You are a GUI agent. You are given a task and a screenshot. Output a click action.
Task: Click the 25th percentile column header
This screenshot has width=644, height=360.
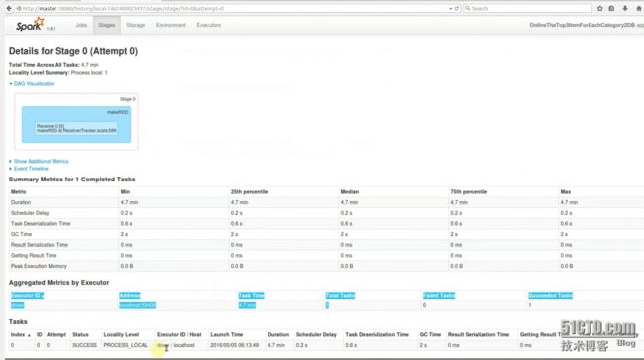tap(250, 192)
